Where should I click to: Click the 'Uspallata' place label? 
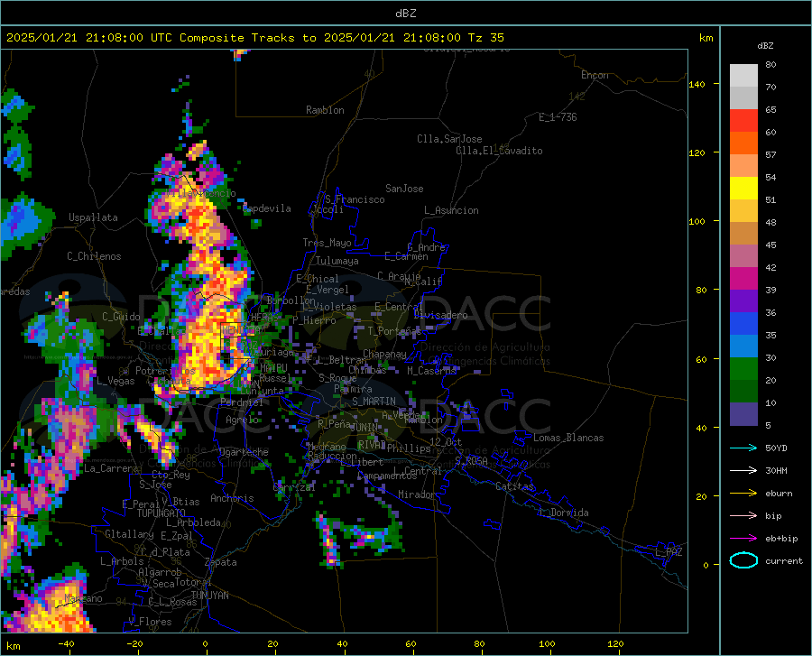(93, 217)
